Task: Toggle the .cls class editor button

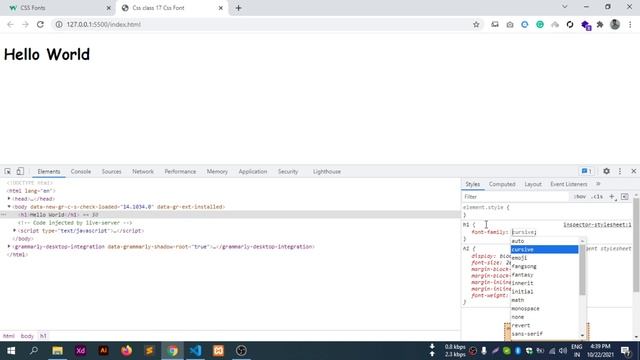Action: click(x=597, y=197)
